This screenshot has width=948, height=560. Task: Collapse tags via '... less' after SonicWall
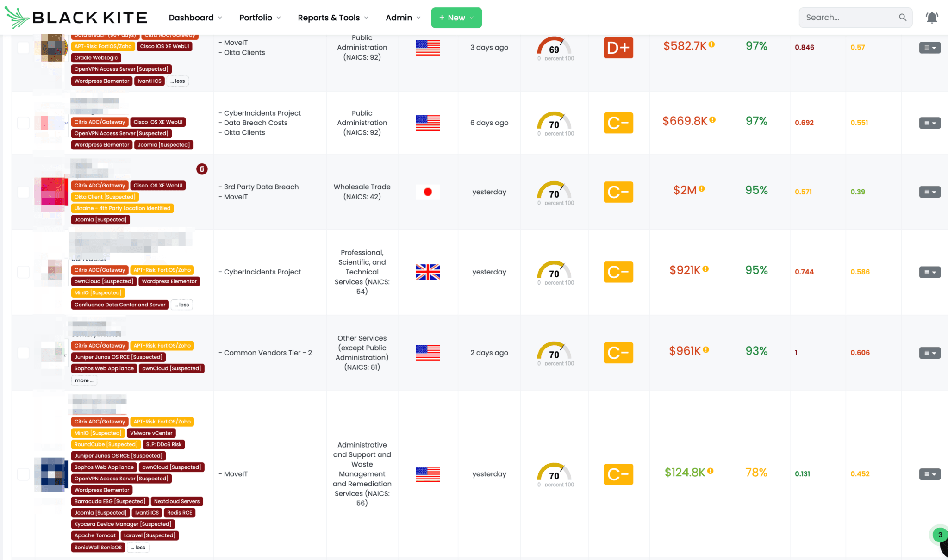(138, 548)
